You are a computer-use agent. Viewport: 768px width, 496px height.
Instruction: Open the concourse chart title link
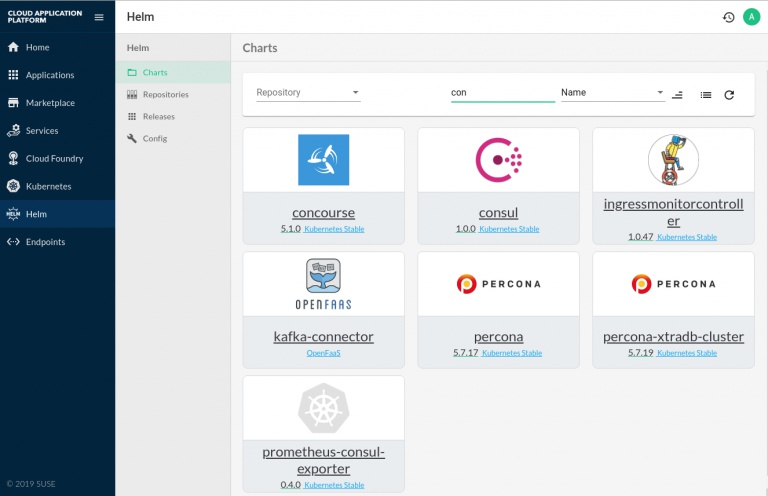(323, 213)
